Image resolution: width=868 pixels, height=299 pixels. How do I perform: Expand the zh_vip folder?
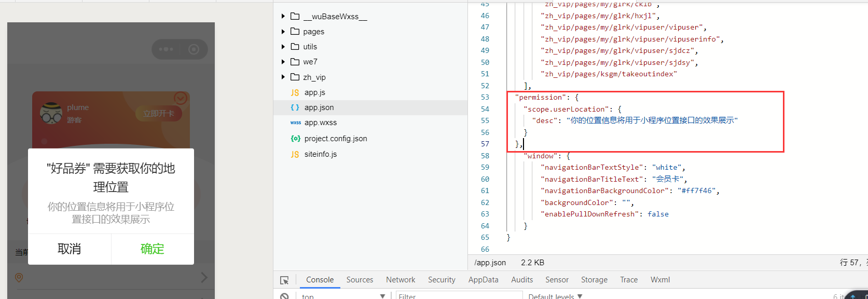click(x=283, y=77)
